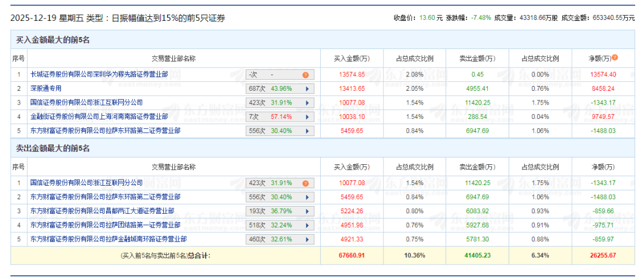The width and height of the screenshot is (644, 280).
Task: Expand buy-table 国信证券 423次 stats arrow
Action: click(x=308, y=103)
